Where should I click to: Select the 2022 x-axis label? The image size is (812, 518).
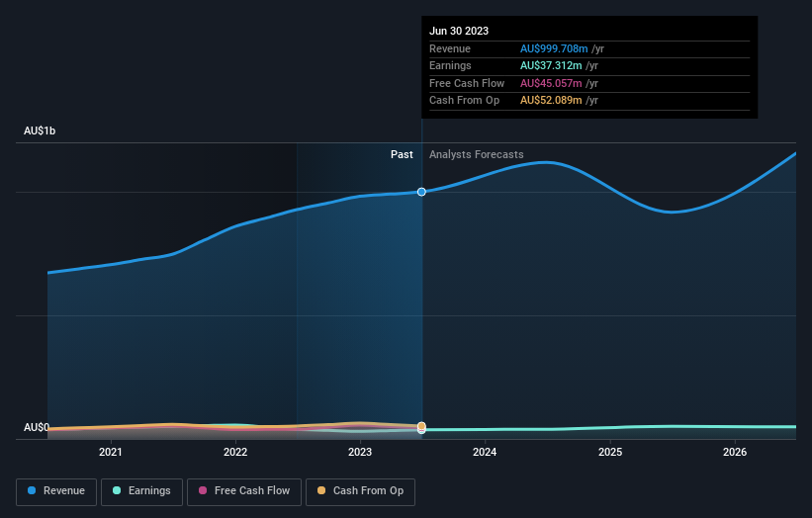pos(235,453)
